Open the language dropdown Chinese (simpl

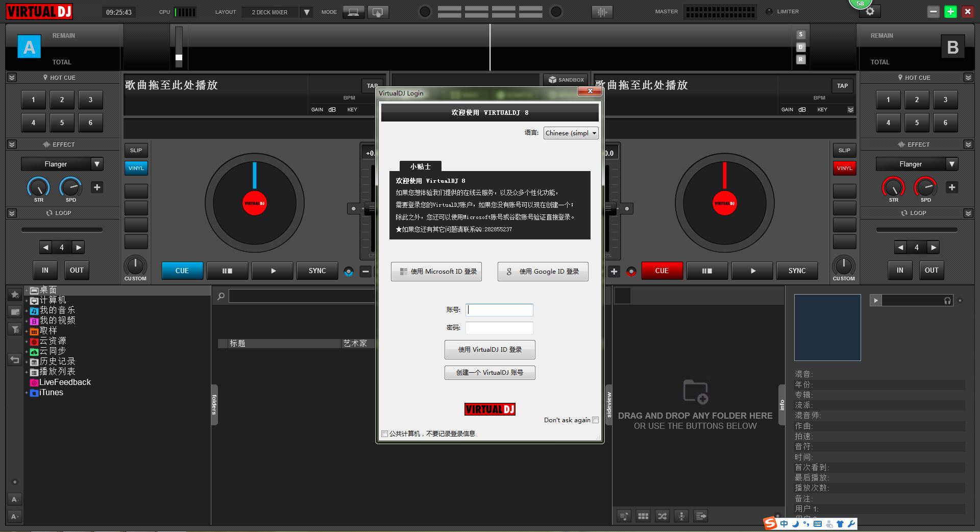[x=571, y=133]
